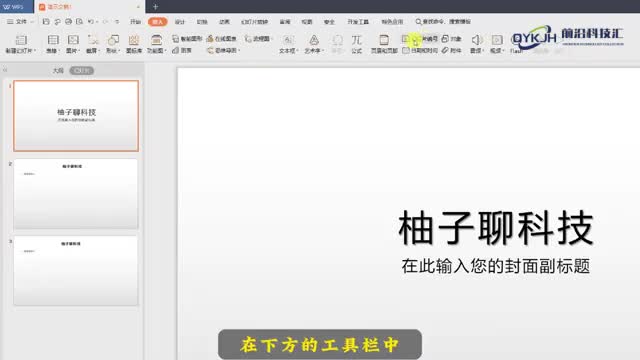640x360 pixels.
Task: Click the Undo arrow icon
Action: click(x=91, y=21)
